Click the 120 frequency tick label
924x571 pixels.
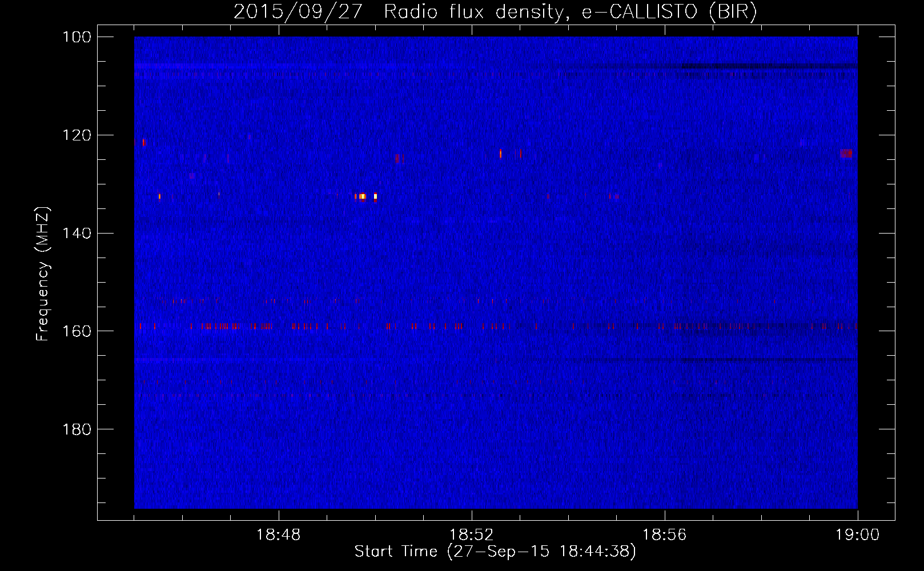(76, 135)
